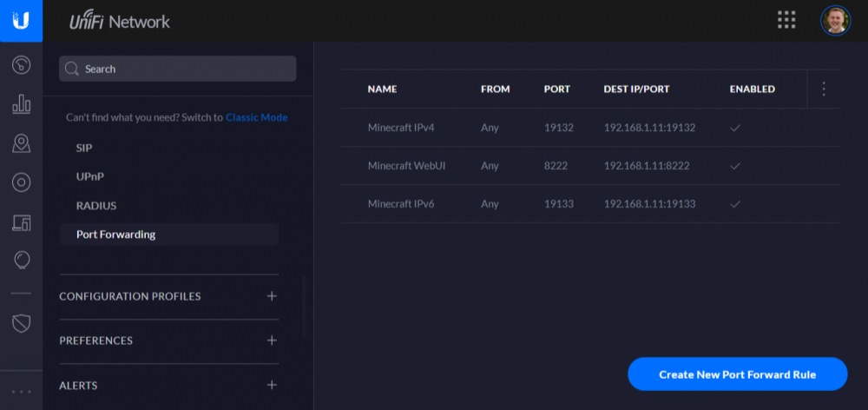Sort by FROM column header
The image size is (868, 410).
[x=496, y=89]
